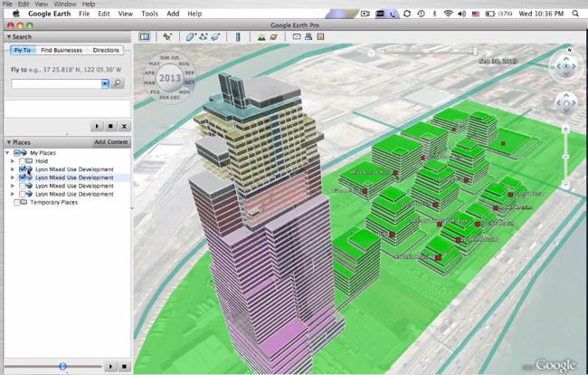Toggle the sunlight across landscape icon
This screenshot has width=588, height=375.
click(x=261, y=37)
